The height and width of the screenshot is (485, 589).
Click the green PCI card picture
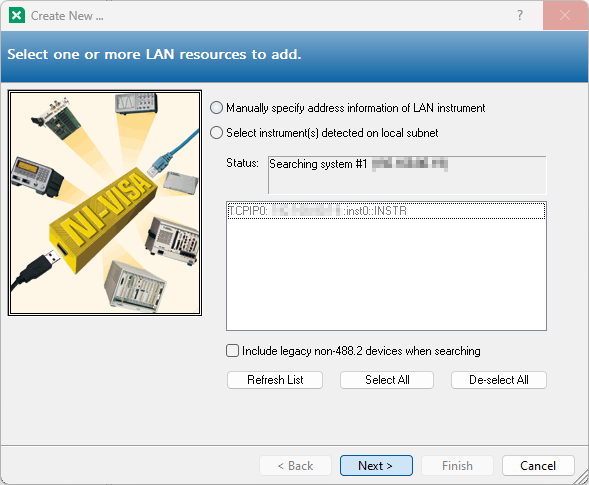click(x=56, y=118)
